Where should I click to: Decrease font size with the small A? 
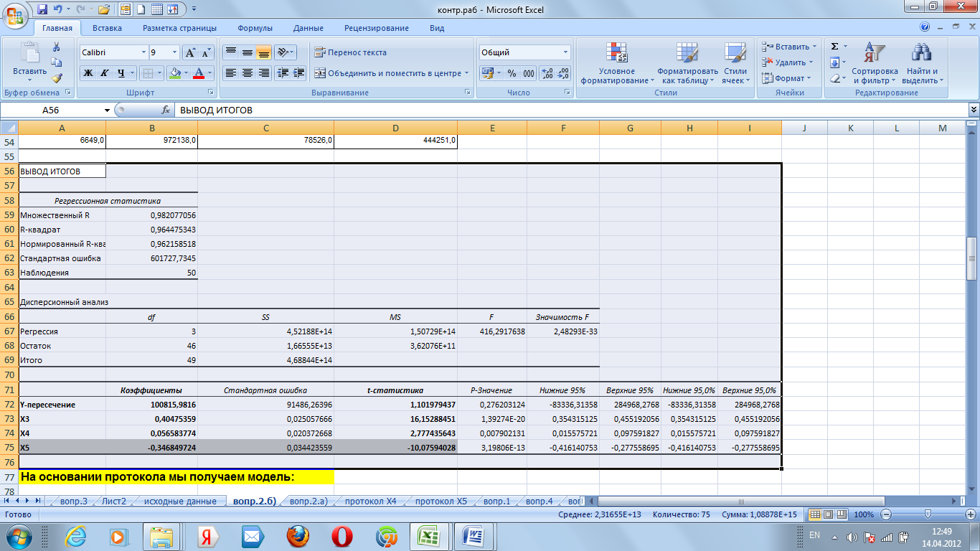[206, 52]
